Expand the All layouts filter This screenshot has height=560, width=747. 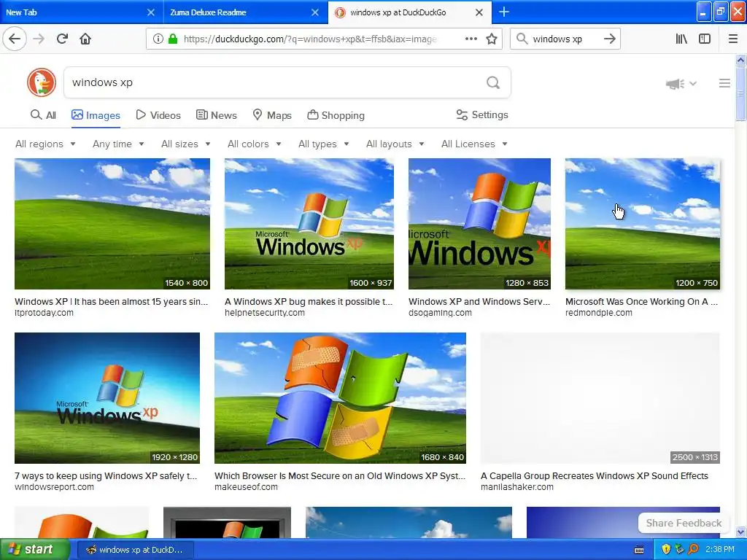click(395, 144)
